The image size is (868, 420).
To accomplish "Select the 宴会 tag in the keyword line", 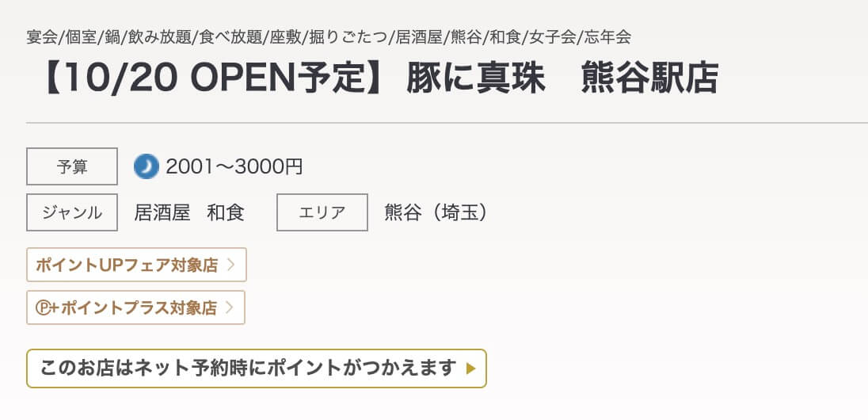I will (42, 37).
